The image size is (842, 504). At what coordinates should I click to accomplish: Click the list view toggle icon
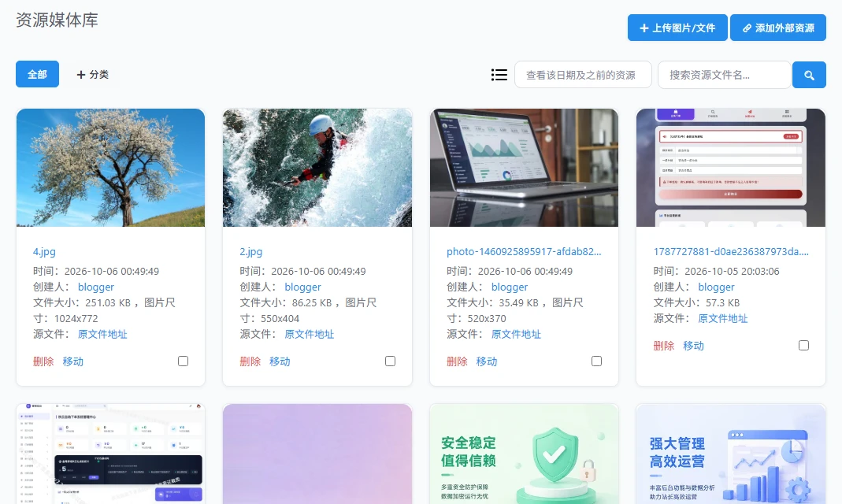(x=499, y=75)
